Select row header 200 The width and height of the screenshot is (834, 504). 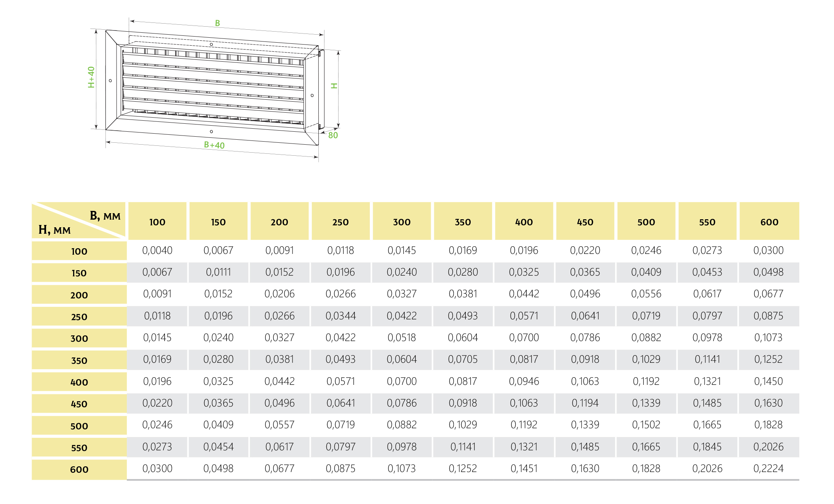point(79,295)
